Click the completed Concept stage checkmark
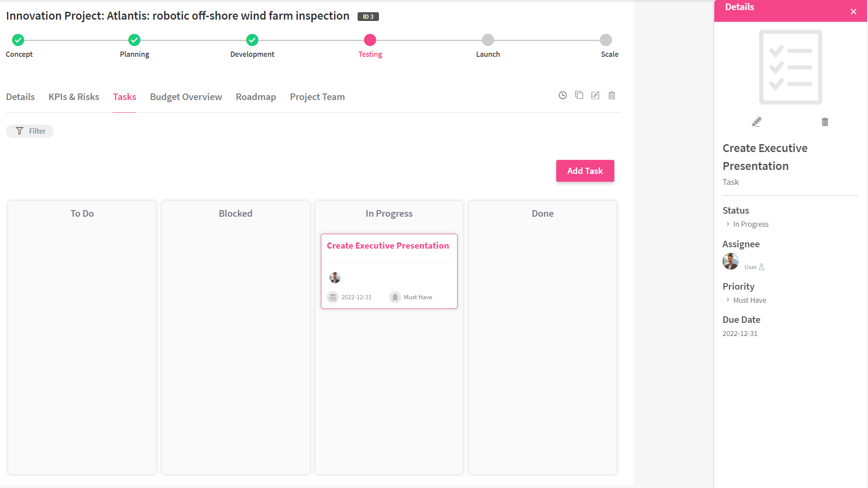Image resolution: width=868 pixels, height=488 pixels. point(18,40)
